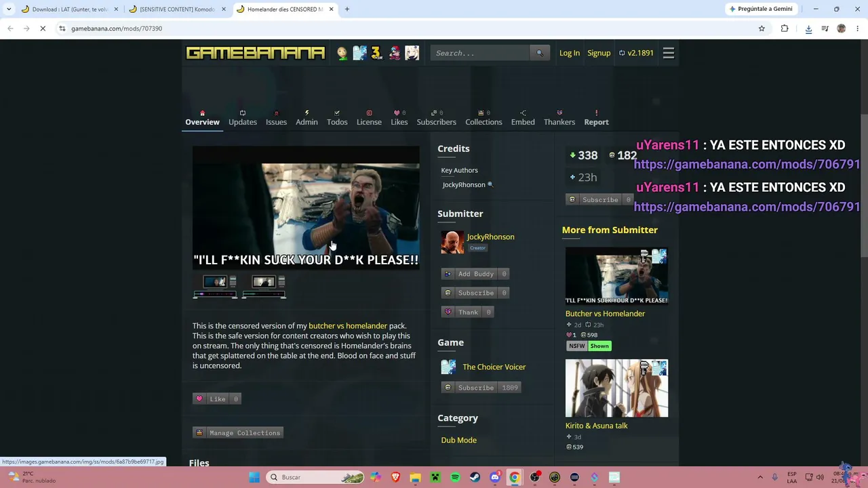Open the game shortcut icon with the number 3
868x488 pixels.
click(x=377, y=53)
